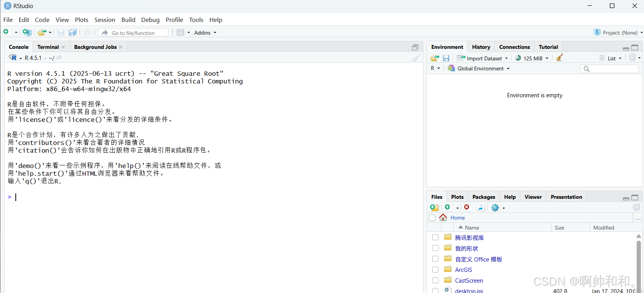This screenshot has height=293, width=644.
Task: Rename selected file icon in Files pane
Action: click(480, 208)
